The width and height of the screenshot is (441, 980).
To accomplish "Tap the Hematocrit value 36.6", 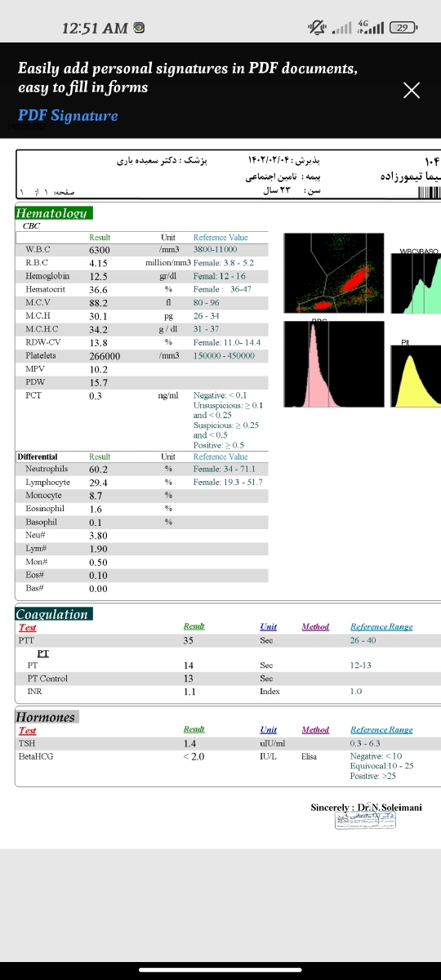I will pyautogui.click(x=98, y=290).
